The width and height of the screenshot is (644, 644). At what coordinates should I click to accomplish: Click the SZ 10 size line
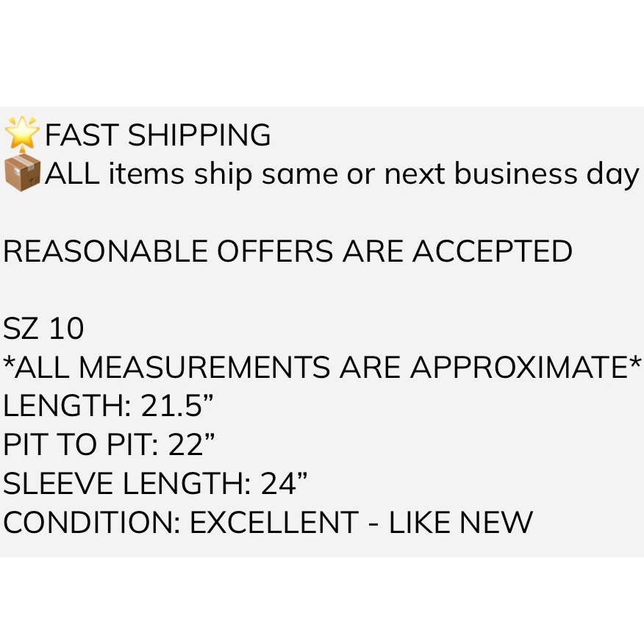43,328
